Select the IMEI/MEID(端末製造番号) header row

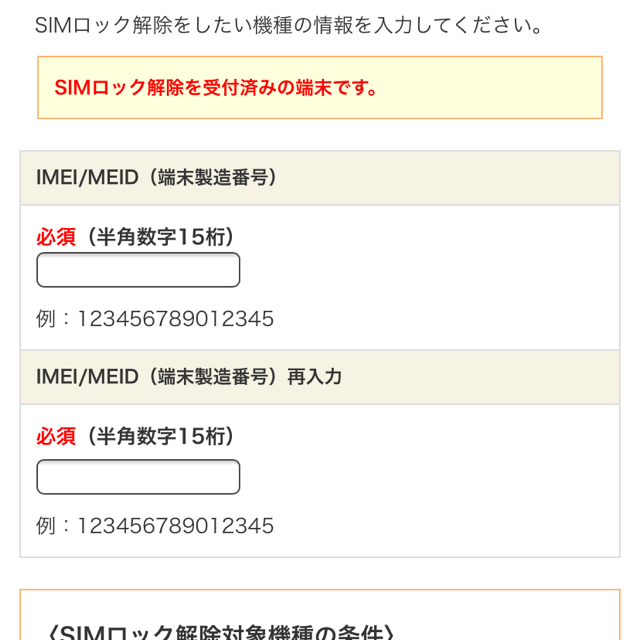[320, 178]
